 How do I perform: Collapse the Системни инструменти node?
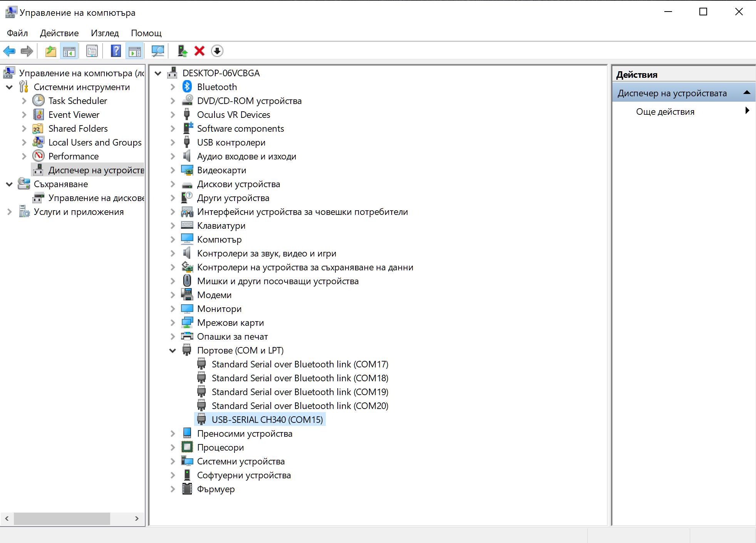pos(9,87)
